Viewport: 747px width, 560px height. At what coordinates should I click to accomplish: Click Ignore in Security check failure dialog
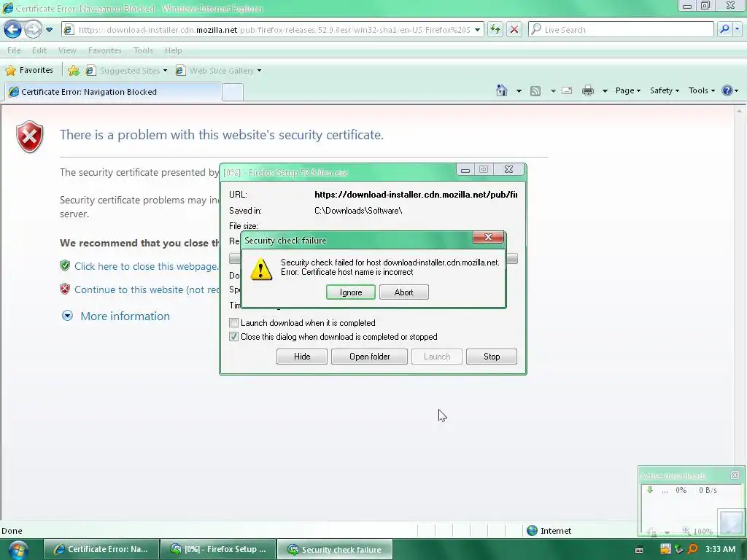(351, 292)
